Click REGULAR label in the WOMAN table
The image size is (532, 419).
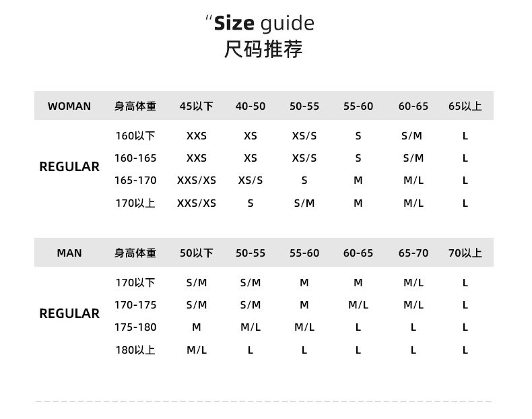[x=69, y=166]
